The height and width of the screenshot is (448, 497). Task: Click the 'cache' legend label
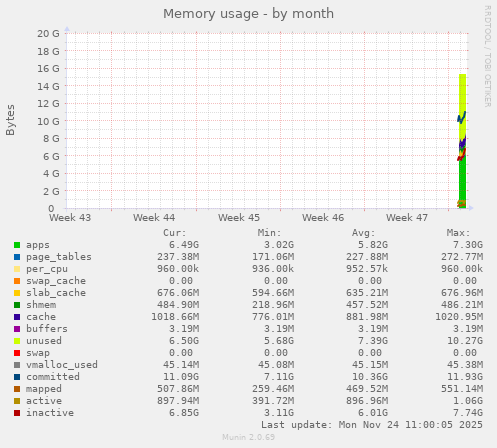pos(41,317)
